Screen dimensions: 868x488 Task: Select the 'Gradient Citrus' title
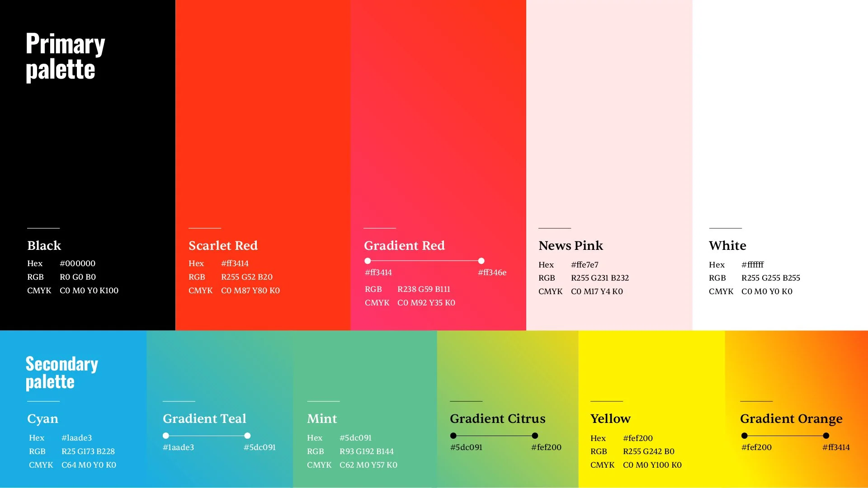498,419
